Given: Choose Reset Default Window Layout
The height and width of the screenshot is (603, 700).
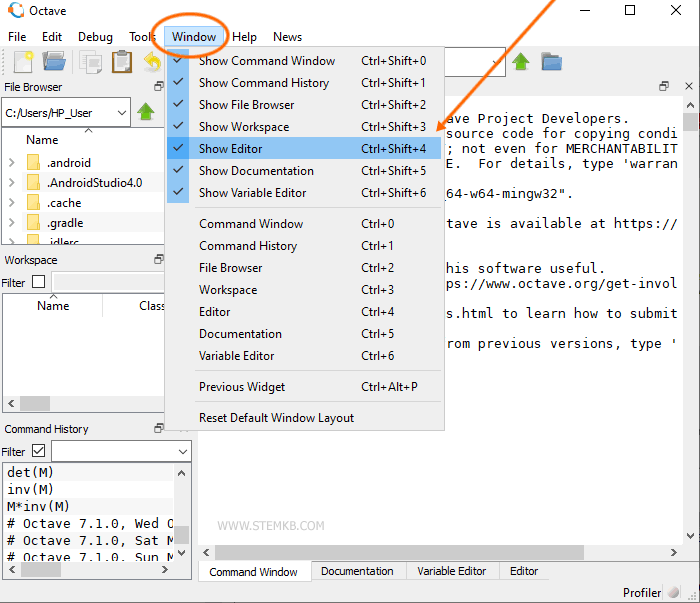Looking at the screenshot, I should pyautogui.click(x=276, y=418).
